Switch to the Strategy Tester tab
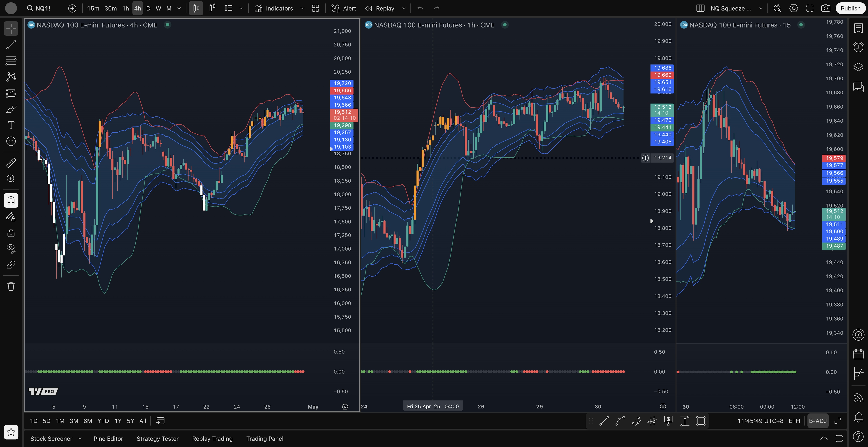This screenshot has width=868, height=447. point(157,439)
